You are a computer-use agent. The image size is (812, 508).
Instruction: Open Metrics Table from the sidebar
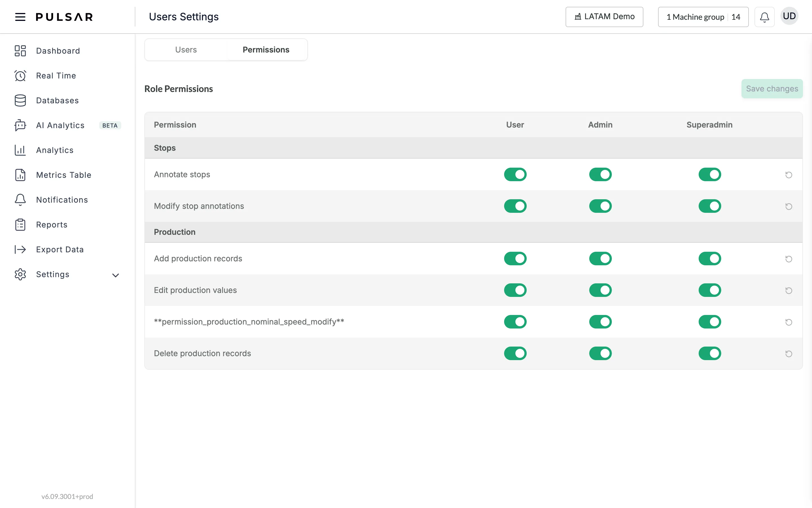64,175
